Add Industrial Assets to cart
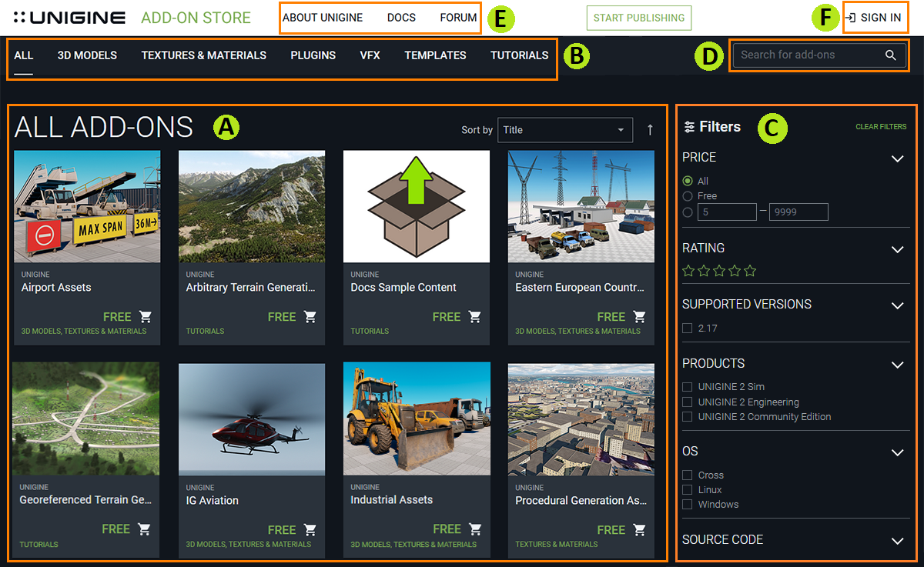The width and height of the screenshot is (924, 567). 475,529
